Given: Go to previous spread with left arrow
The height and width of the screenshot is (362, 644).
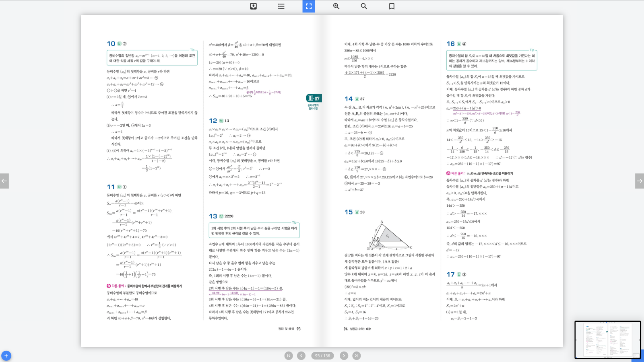Looking at the screenshot, I should (4, 181).
